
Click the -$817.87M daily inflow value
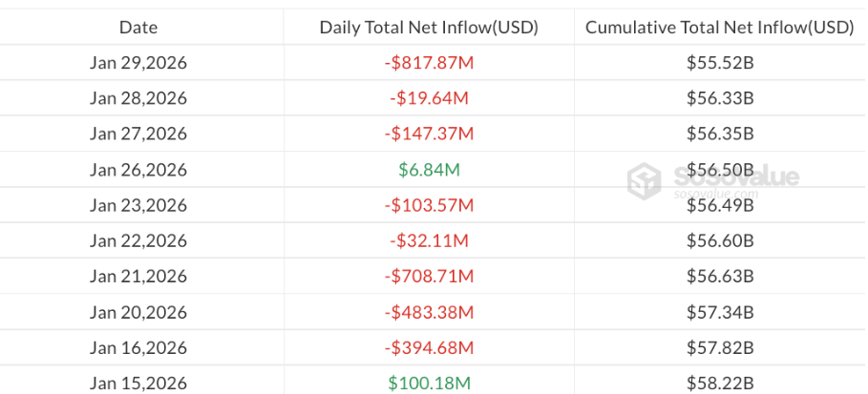coord(429,63)
